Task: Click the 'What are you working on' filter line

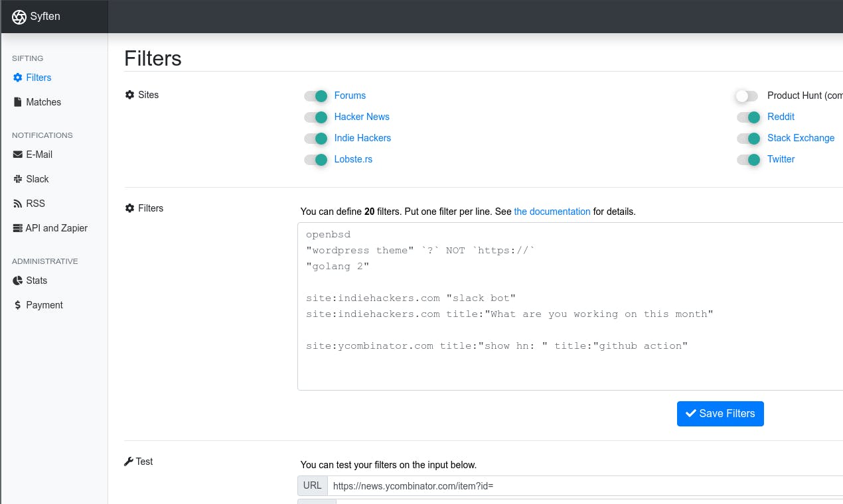Action: (x=509, y=314)
